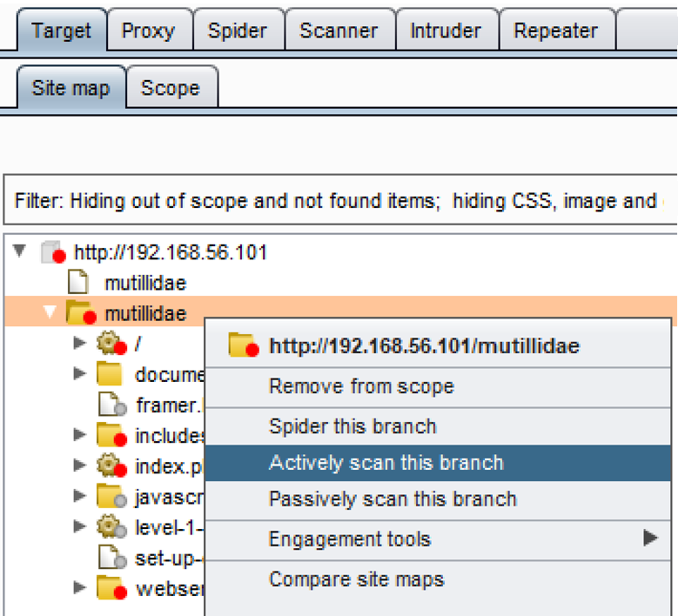Click the highlighted mutillidae folder icon

pos(81,313)
